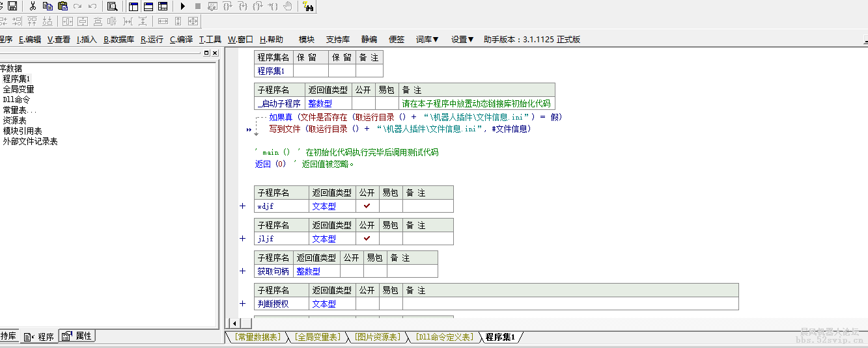Expand the 判断授权 subroutine plus sign

pos(243,303)
